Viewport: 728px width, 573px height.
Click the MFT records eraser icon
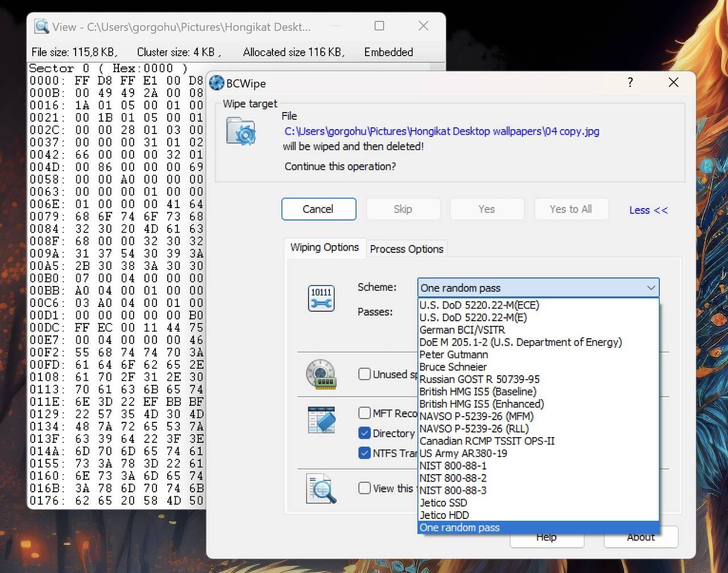click(x=321, y=421)
